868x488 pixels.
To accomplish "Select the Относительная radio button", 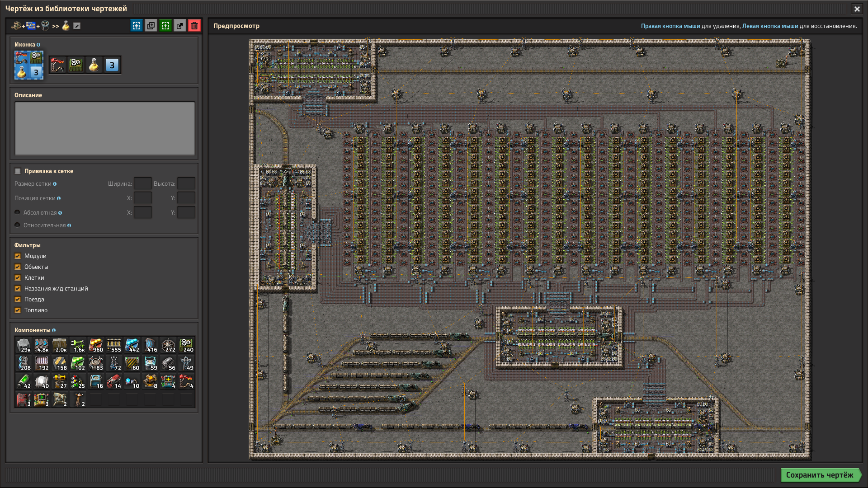I will 17,225.
